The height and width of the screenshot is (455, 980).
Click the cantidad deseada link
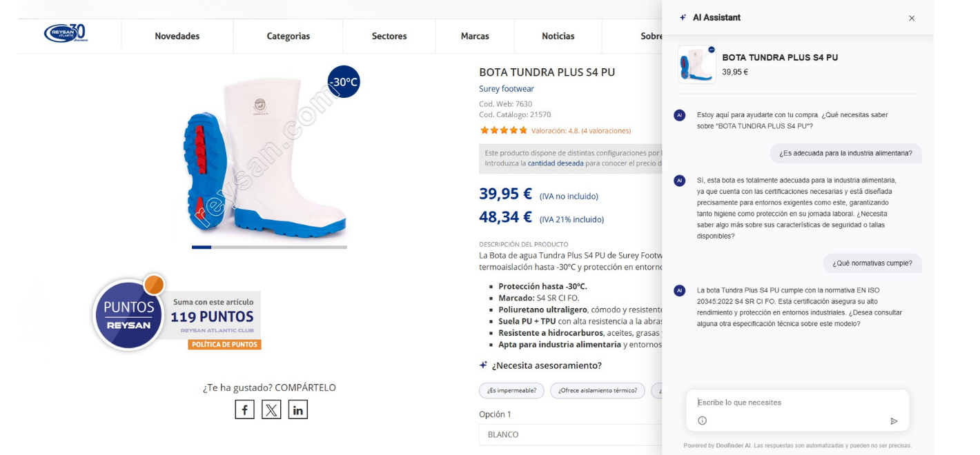pos(556,163)
